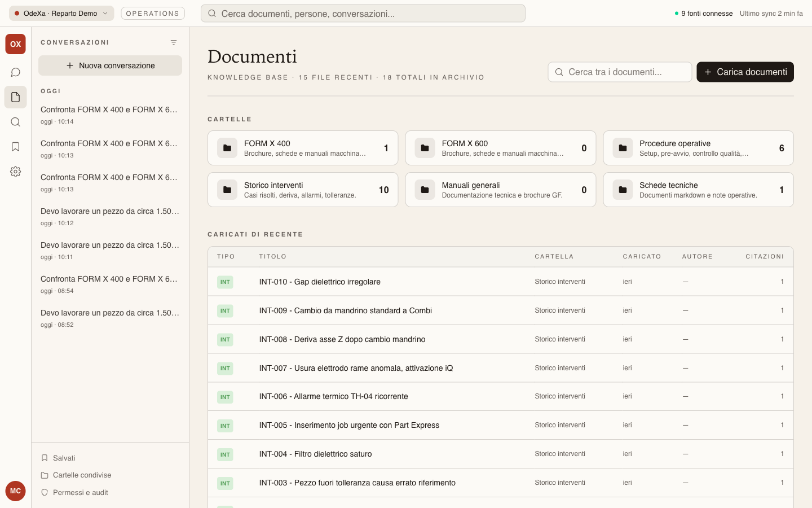Open settings via the gear icon
Image resolution: width=812 pixels, height=508 pixels.
coord(15,172)
